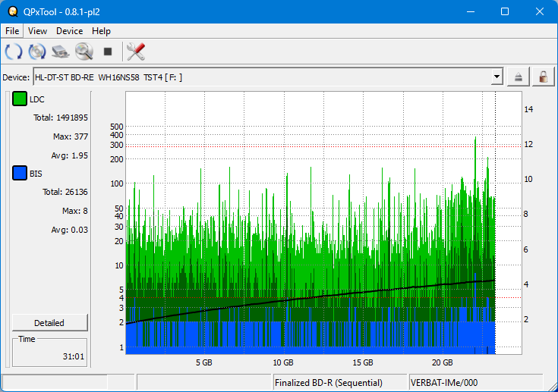Stop the test with the black square
558x392 pixels.
pyautogui.click(x=108, y=52)
